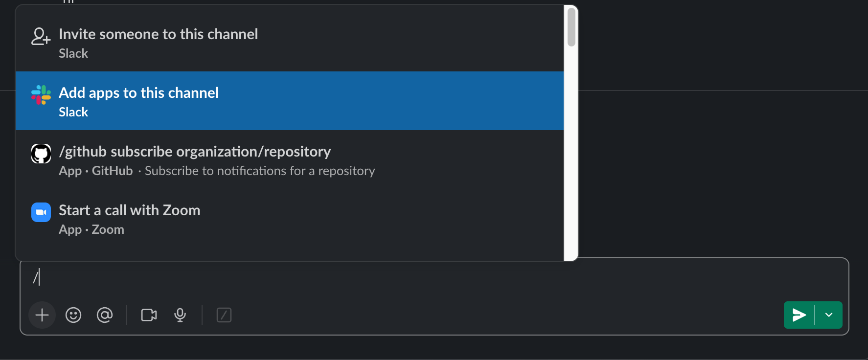Open the plus attachments menu

[x=42, y=315]
